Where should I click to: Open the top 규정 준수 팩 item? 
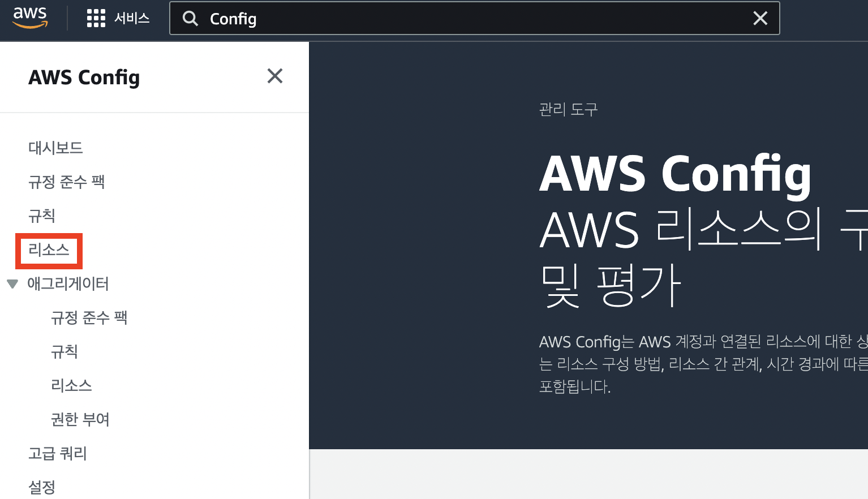point(66,182)
